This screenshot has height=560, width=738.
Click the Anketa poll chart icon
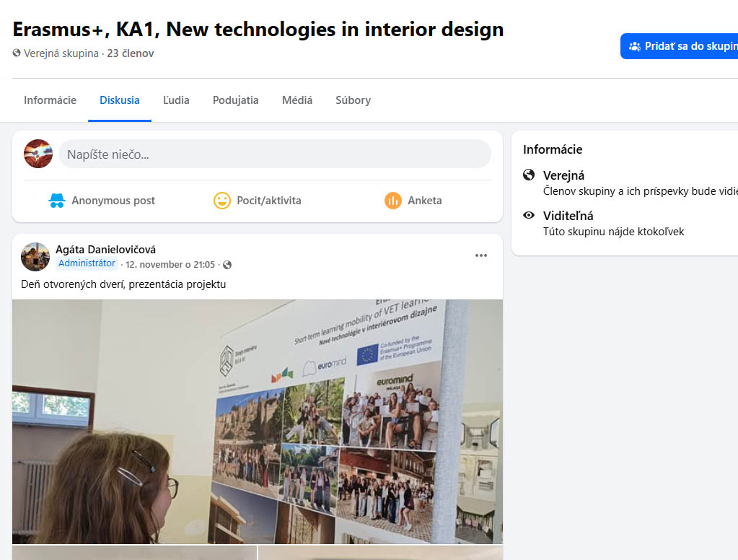point(392,201)
